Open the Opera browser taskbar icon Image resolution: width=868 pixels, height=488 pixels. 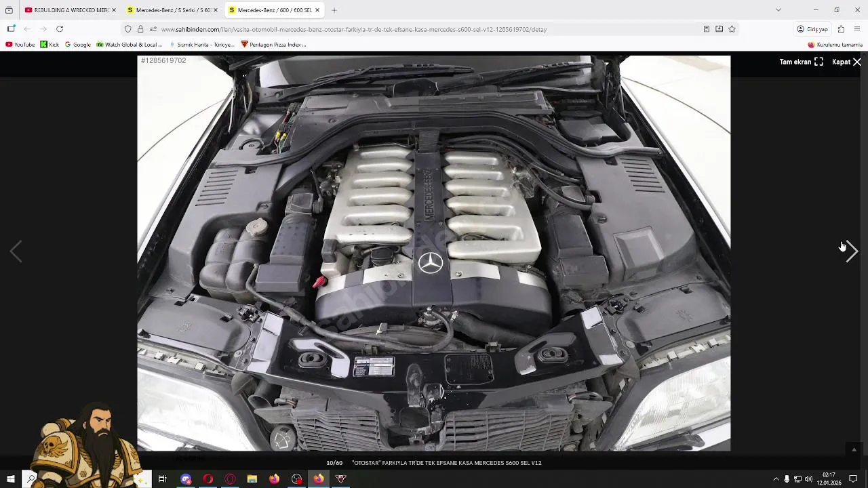(x=208, y=479)
